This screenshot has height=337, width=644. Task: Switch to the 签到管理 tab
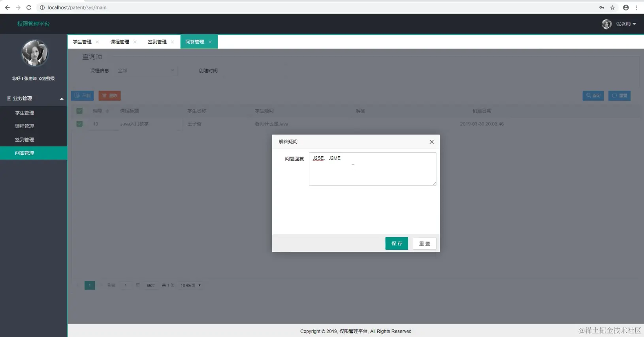[x=157, y=42]
